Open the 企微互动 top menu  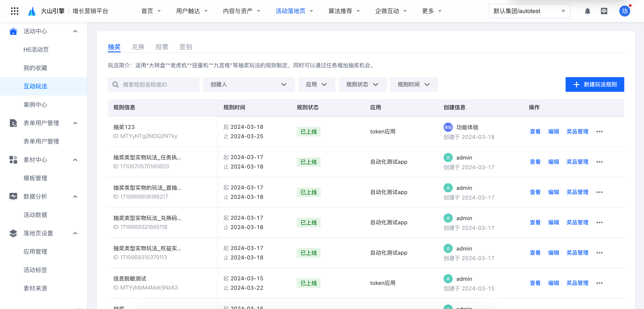click(391, 11)
